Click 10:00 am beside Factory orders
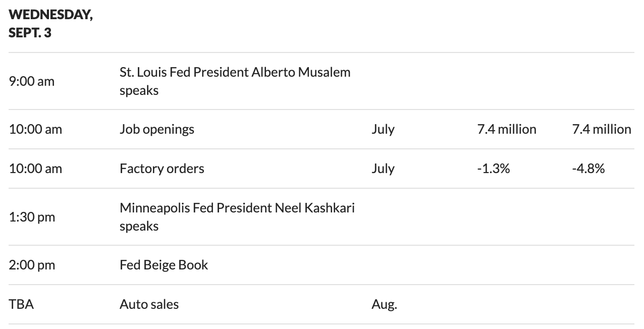This screenshot has height=329, width=644. click(35, 169)
